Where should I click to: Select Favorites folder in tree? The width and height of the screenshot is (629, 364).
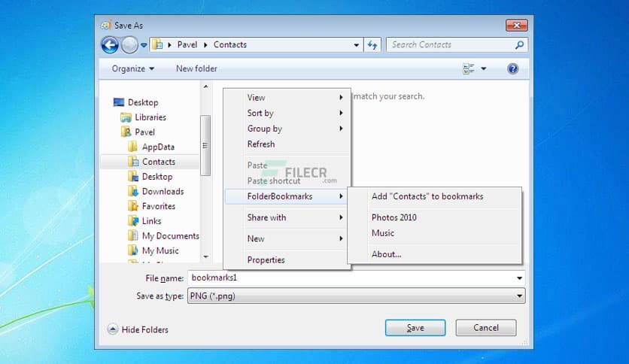159,206
